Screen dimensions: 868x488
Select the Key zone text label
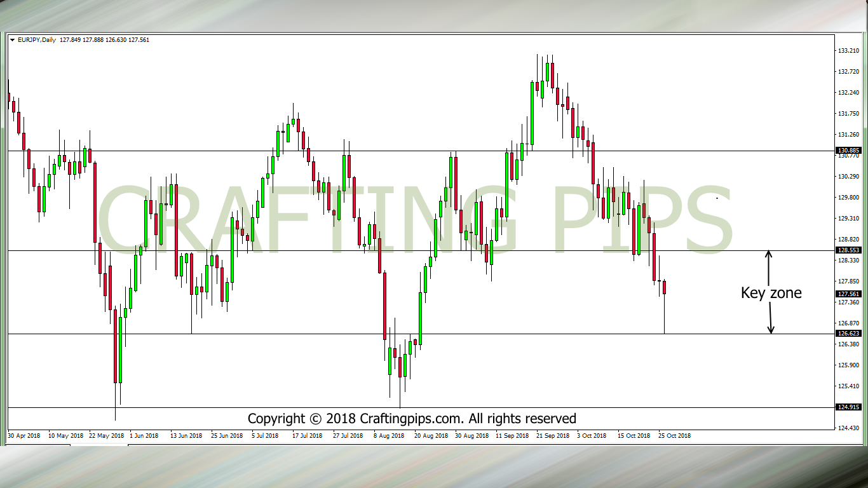pos(771,293)
